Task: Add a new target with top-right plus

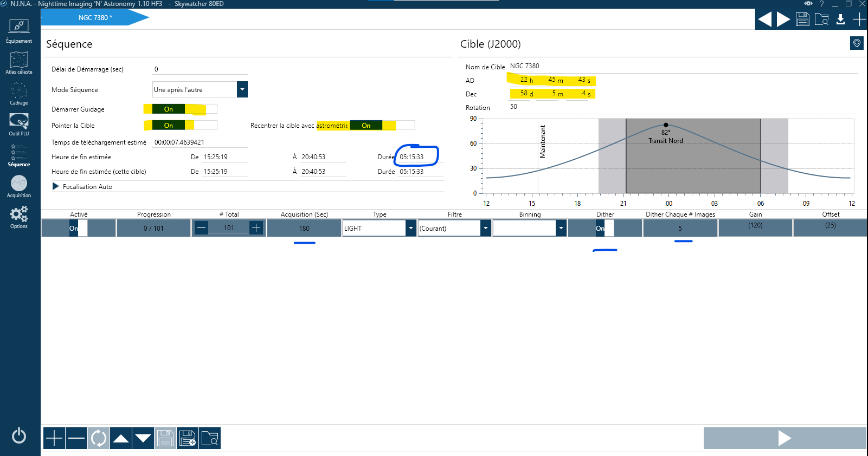Action: click(x=859, y=19)
